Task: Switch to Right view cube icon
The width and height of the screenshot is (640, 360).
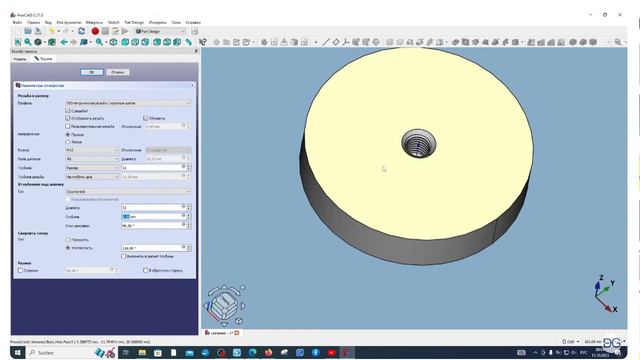Action: [x=145, y=42]
